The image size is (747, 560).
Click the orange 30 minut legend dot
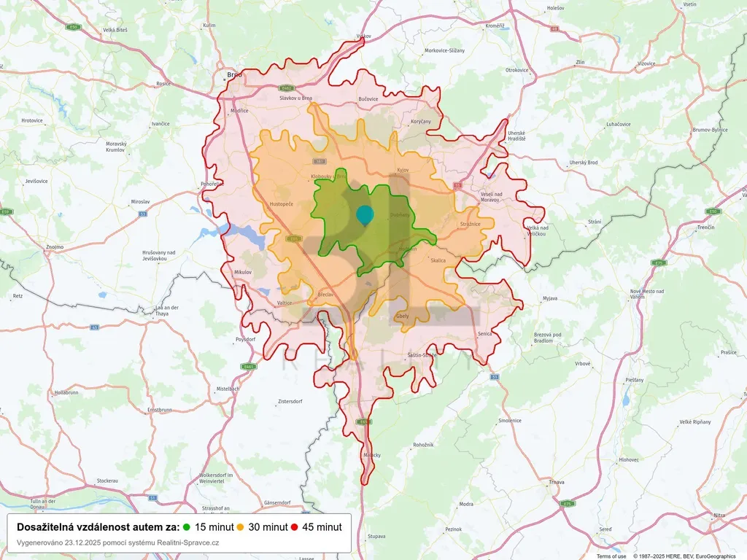point(241,527)
